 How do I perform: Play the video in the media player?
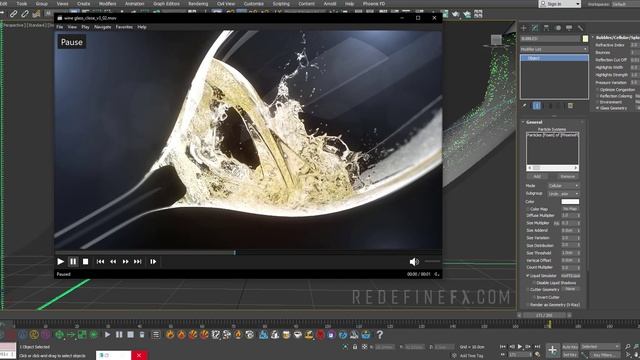coord(60,262)
